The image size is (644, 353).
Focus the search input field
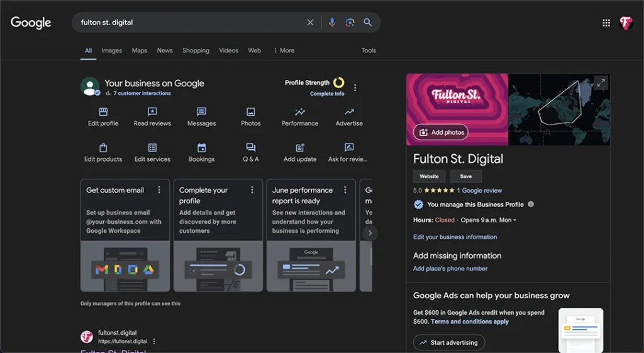(x=191, y=23)
